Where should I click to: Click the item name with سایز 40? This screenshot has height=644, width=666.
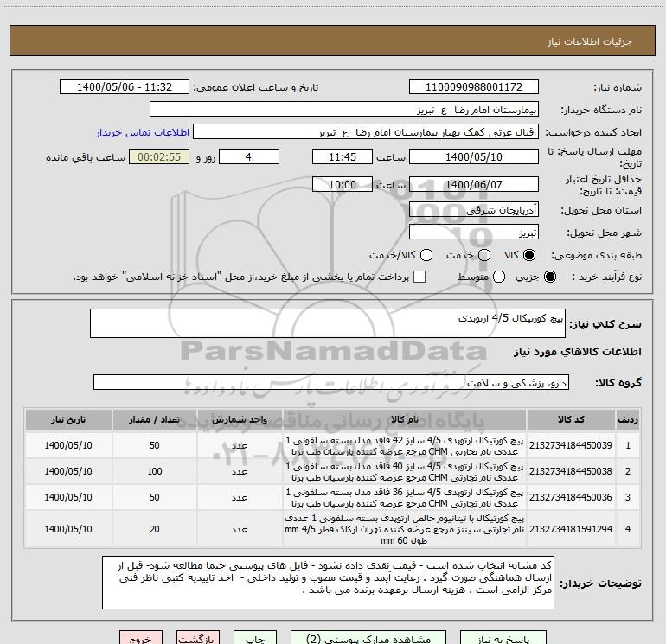pyautogui.click(x=405, y=472)
